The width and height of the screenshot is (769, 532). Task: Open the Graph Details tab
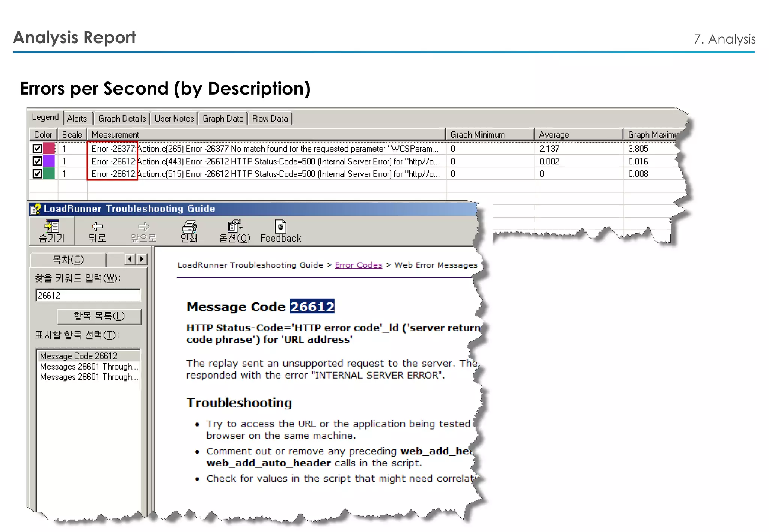pyautogui.click(x=122, y=119)
